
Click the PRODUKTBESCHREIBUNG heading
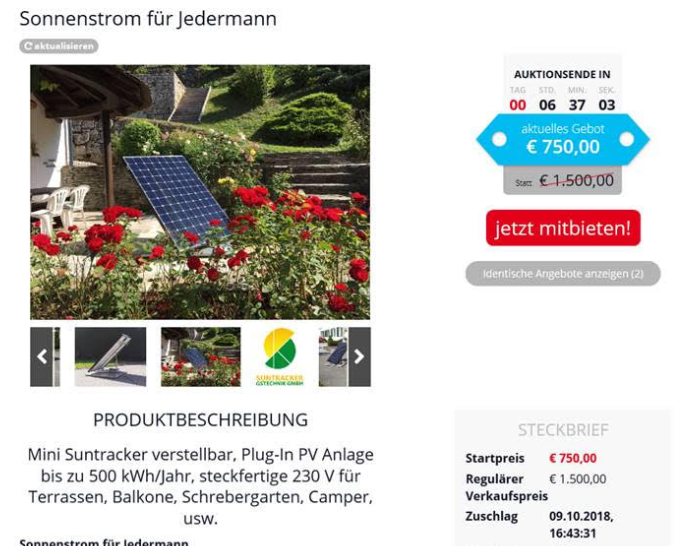200,419
